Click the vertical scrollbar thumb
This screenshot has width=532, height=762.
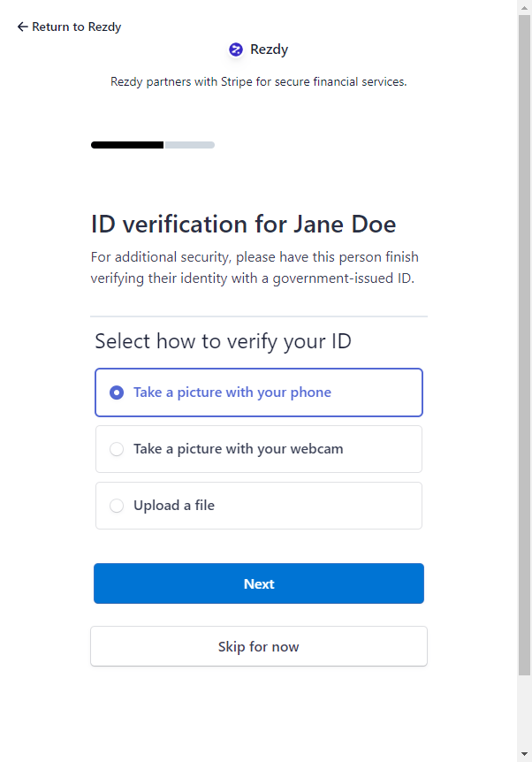point(524,345)
